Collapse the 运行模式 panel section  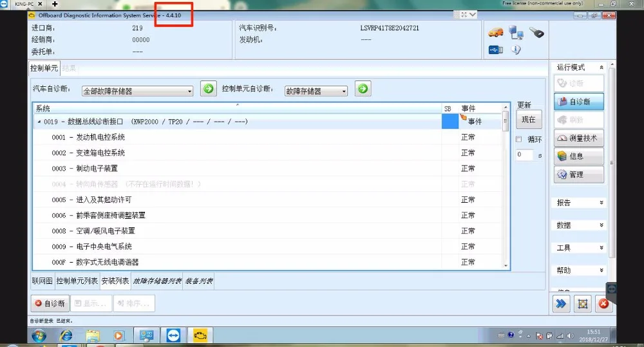[601, 68]
